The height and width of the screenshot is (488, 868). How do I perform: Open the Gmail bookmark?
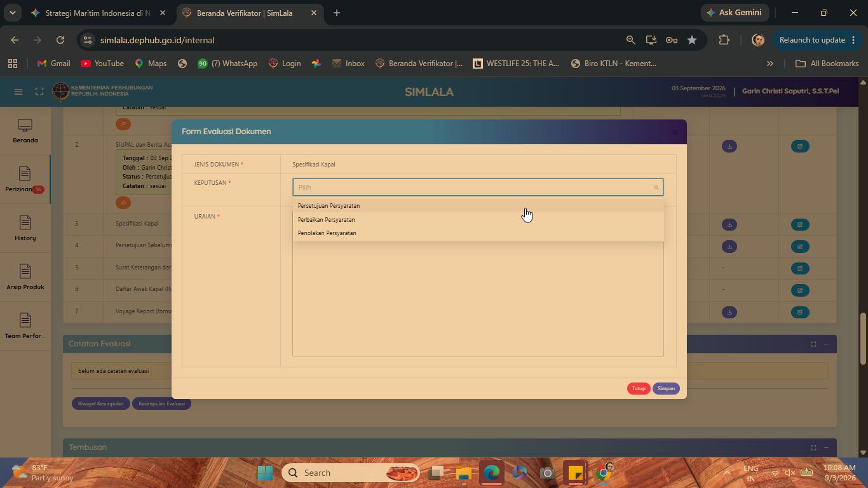pyautogui.click(x=53, y=64)
